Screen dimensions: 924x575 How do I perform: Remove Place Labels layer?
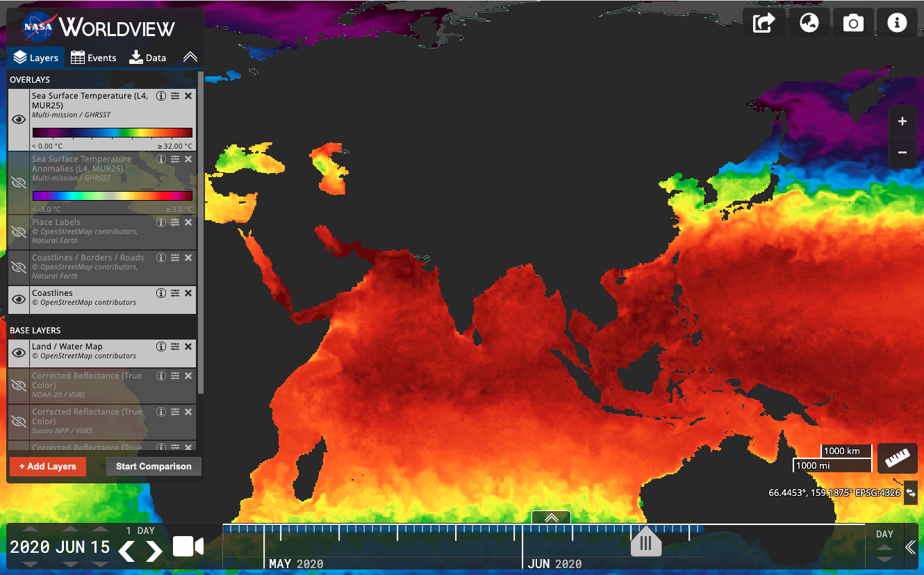pos(188,222)
